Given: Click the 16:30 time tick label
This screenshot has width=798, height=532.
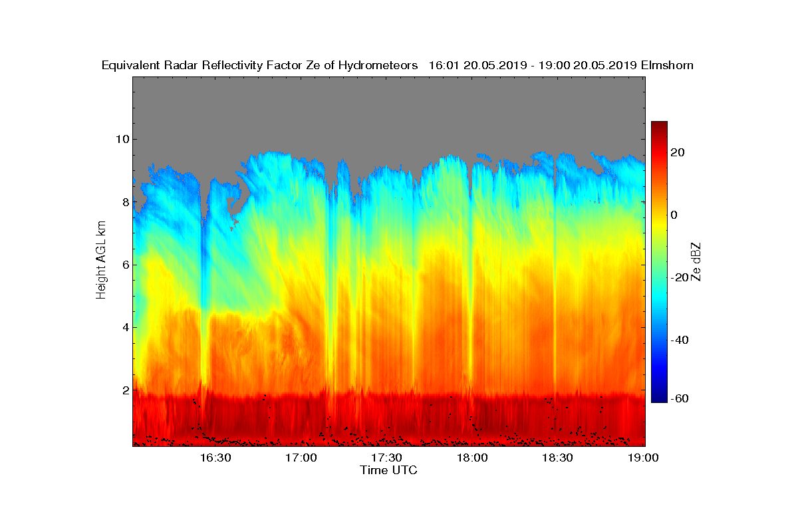Looking at the screenshot, I should coord(215,458).
